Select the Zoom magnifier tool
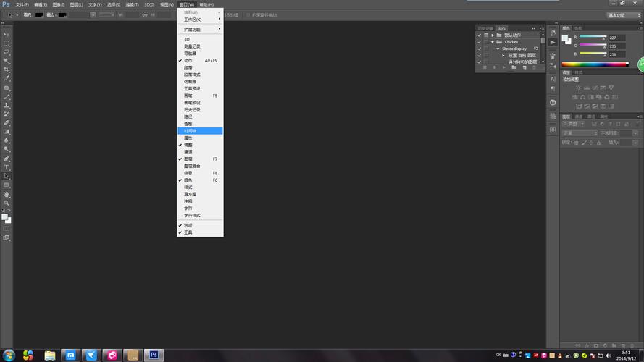Screen dimensions: 644x362 pyautogui.click(x=7, y=203)
